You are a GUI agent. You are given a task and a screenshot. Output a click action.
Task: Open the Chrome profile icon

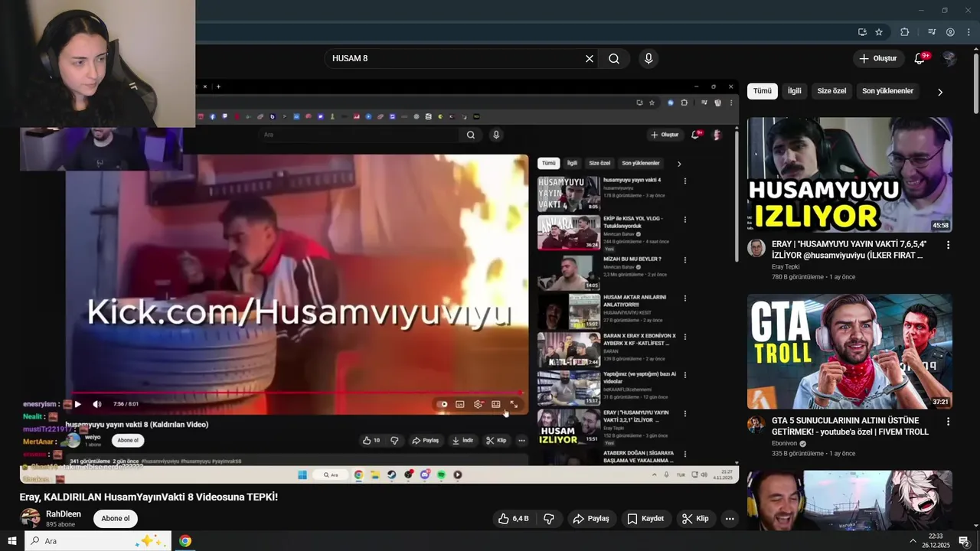(x=950, y=32)
